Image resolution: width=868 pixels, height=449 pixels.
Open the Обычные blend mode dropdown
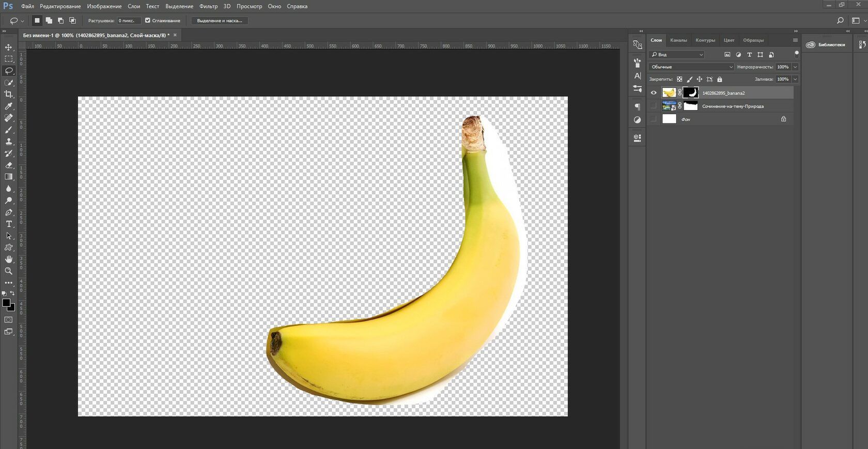691,67
